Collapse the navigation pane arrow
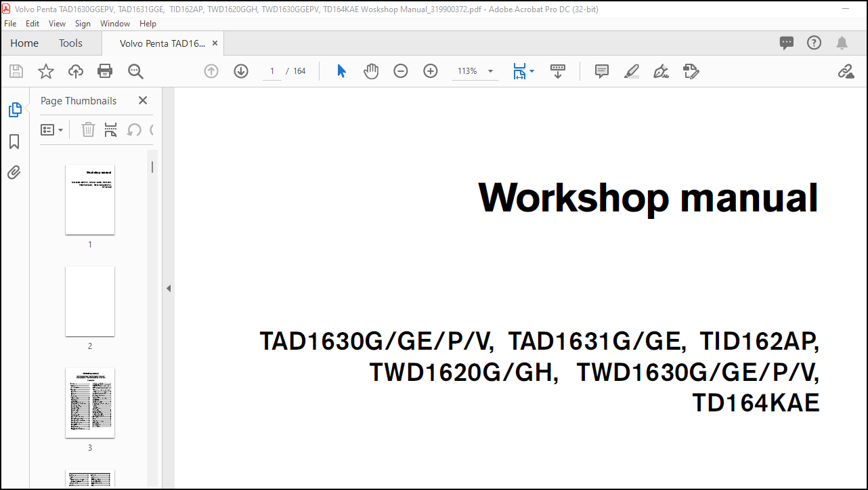Screen dimensions: 868x490 point(169,288)
